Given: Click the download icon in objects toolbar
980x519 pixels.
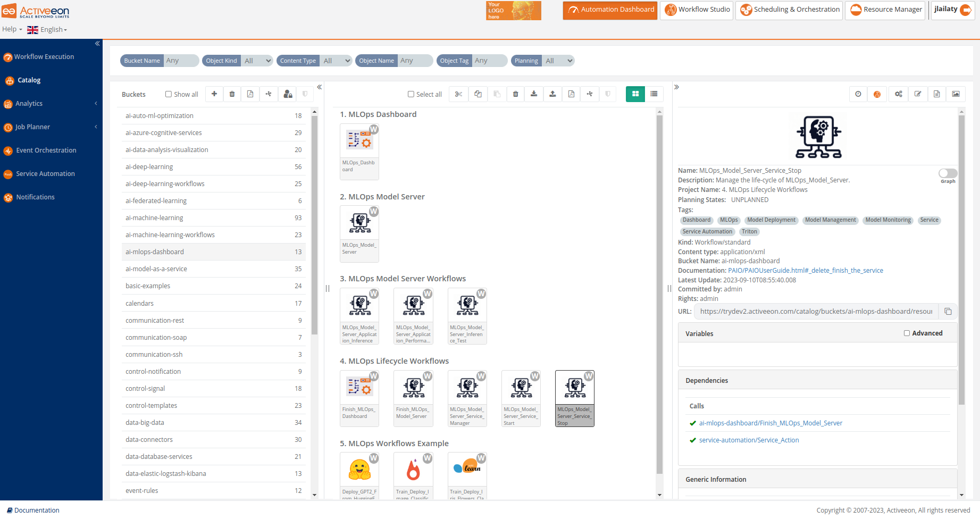Looking at the screenshot, I should click(x=534, y=94).
